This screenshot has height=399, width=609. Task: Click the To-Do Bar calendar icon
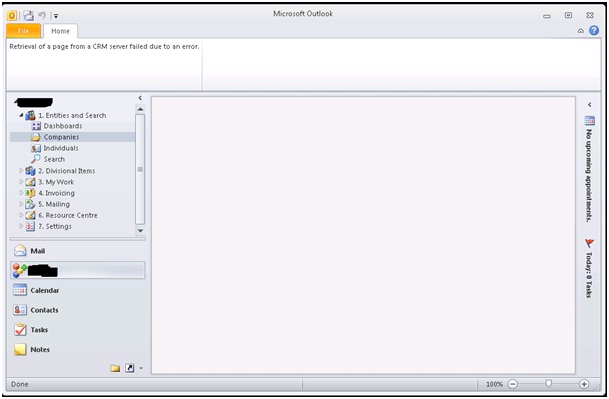click(x=590, y=121)
